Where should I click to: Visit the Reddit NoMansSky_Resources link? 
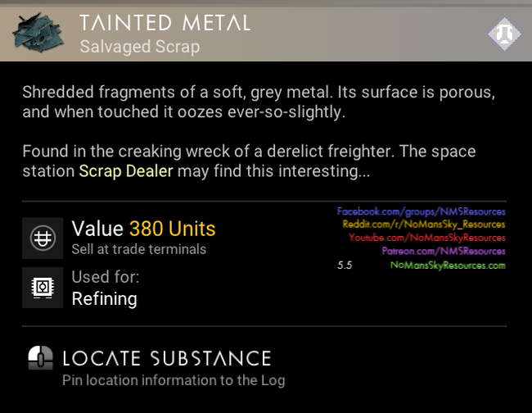pyautogui.click(x=421, y=225)
